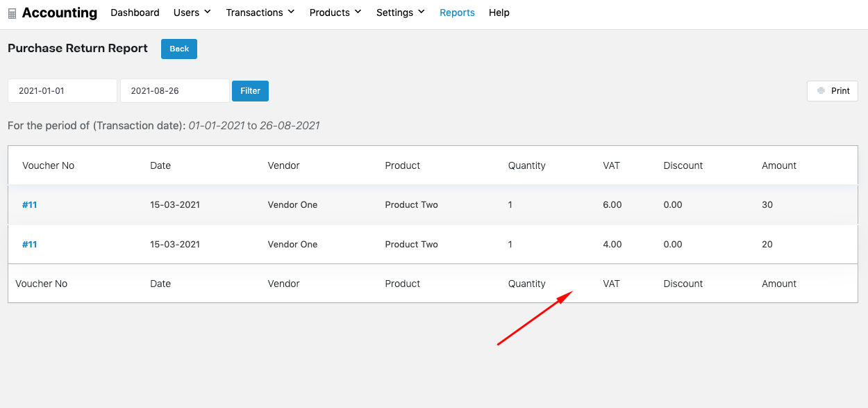This screenshot has height=408, width=868.
Task: Open the Products dropdown menu
Action: coord(334,12)
